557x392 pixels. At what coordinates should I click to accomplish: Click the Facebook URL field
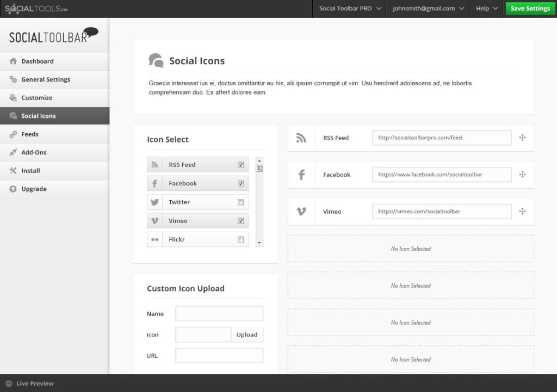tap(442, 175)
